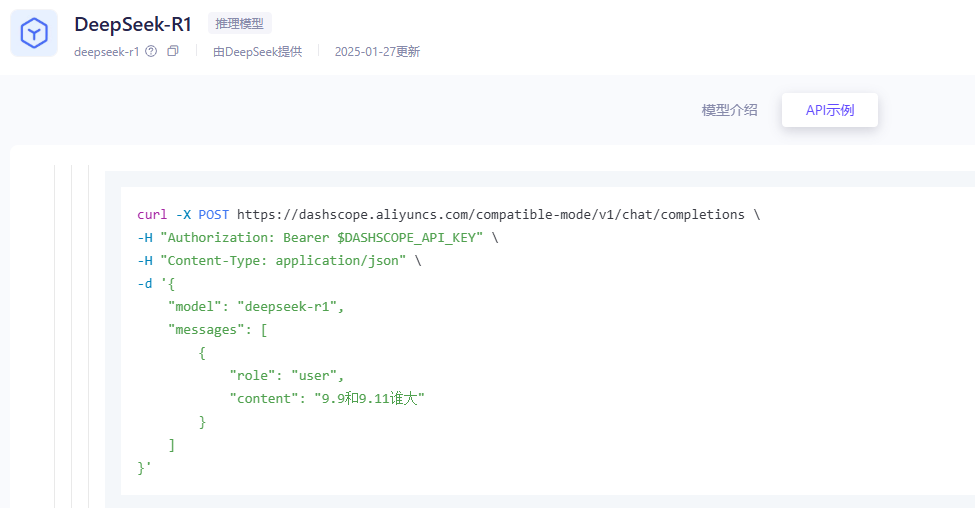Click the "model": "deepseek-r1" code line
This screenshot has width=975, height=508.
click(256, 307)
